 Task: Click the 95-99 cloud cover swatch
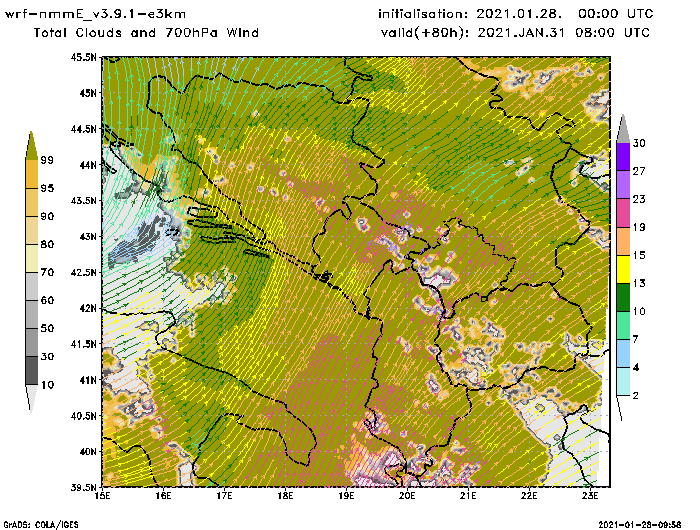pyautogui.click(x=31, y=174)
